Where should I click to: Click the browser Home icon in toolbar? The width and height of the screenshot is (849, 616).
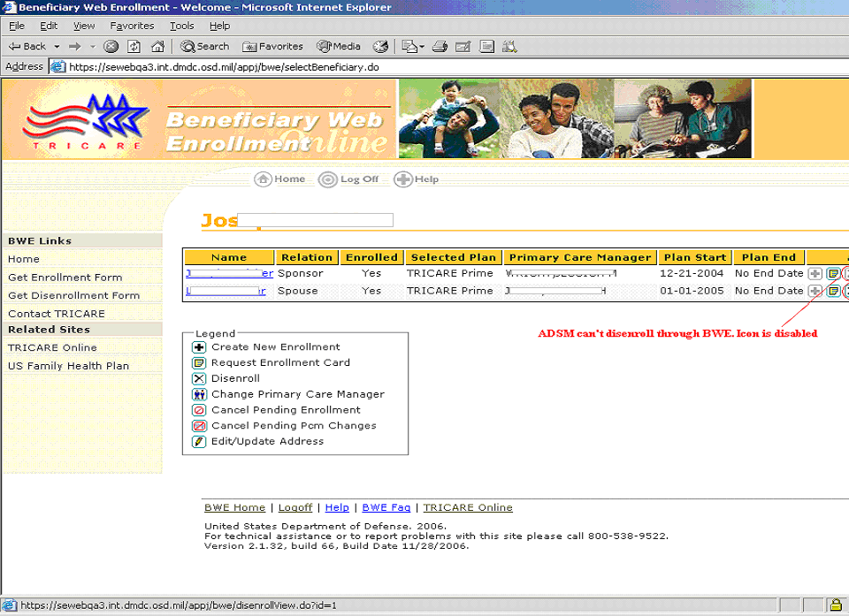click(157, 47)
